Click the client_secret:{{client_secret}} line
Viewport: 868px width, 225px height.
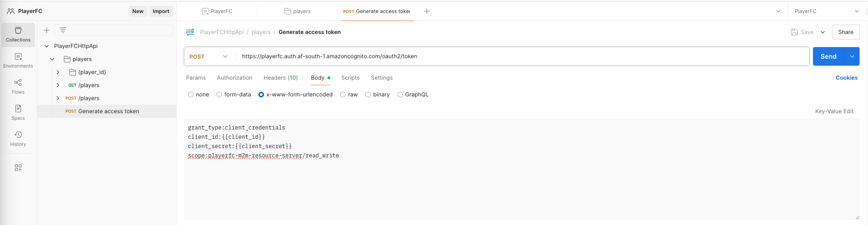pos(240,146)
